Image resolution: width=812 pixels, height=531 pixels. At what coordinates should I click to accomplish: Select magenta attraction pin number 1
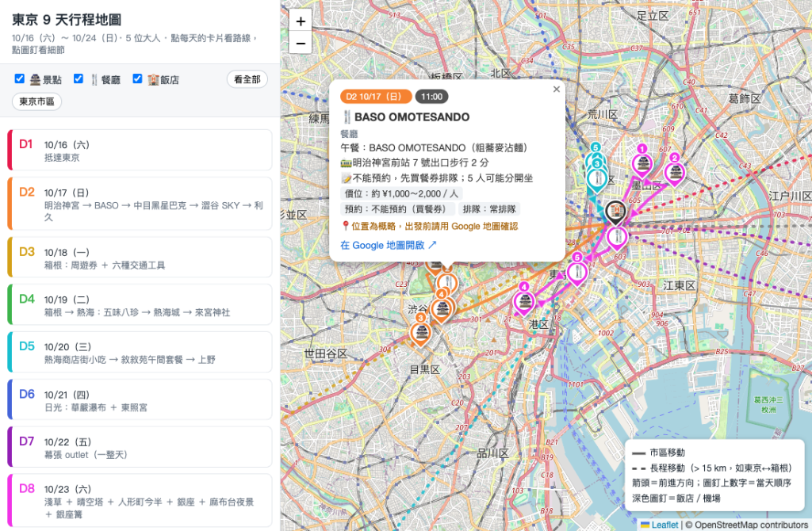point(642,162)
